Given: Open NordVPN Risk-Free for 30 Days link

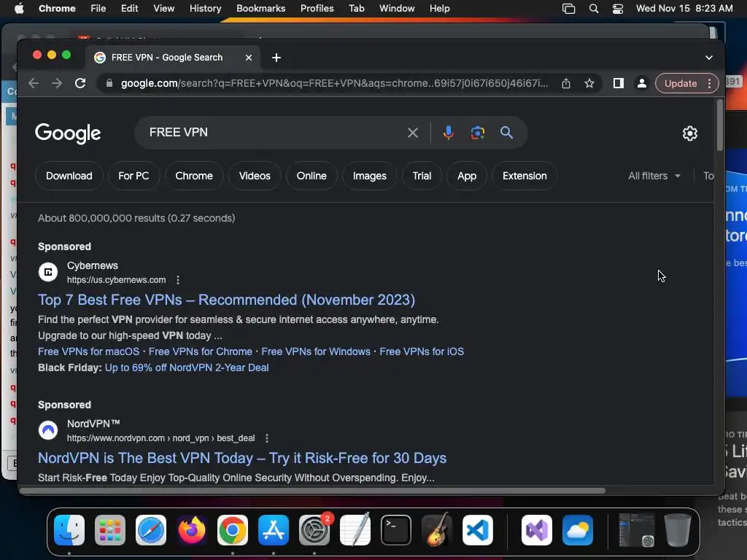Looking at the screenshot, I should pos(242,458).
